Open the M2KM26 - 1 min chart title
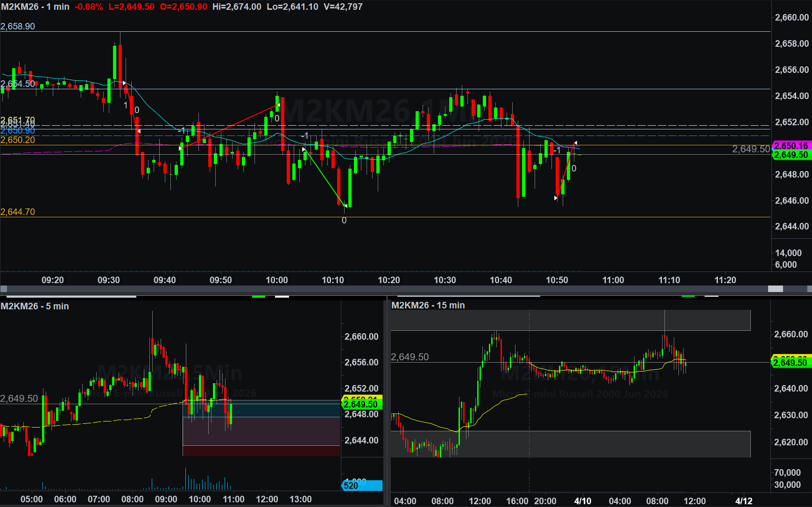The height and width of the screenshot is (507, 812). [x=35, y=7]
